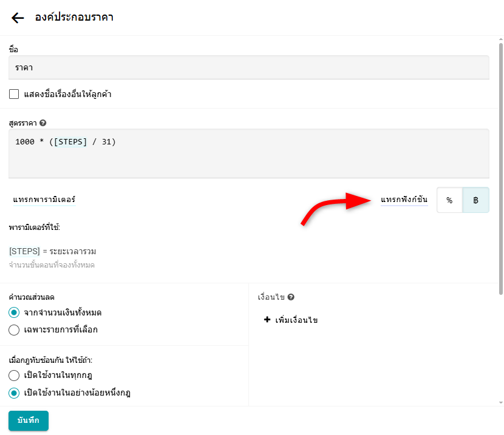
Task: Open the แทรกฟังก์ชัน insert menu
Action: tap(404, 200)
